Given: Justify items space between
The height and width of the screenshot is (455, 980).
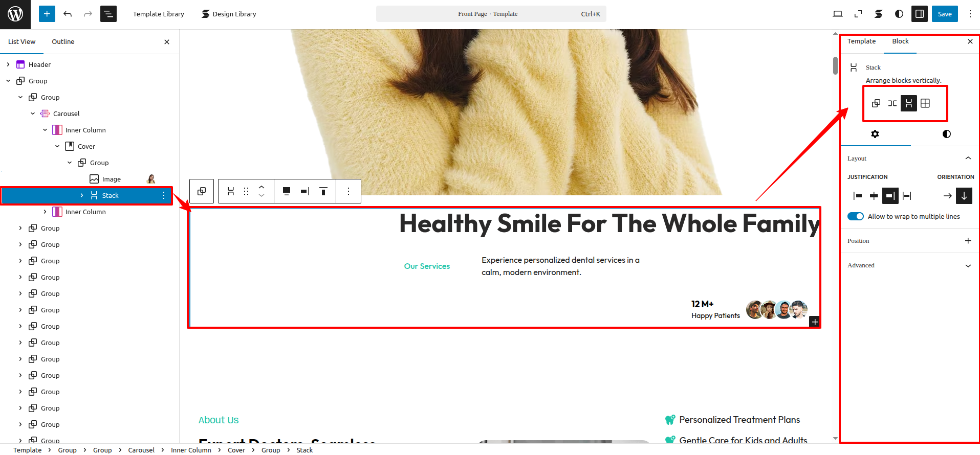Looking at the screenshot, I should coord(907,196).
